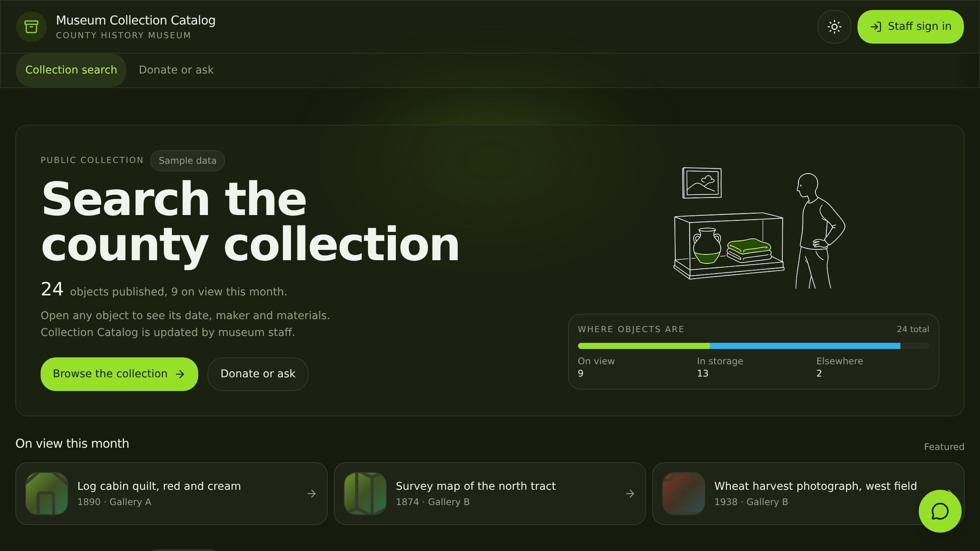Click Survey map of the north tract title
The width and height of the screenshot is (980, 551).
[475, 486]
